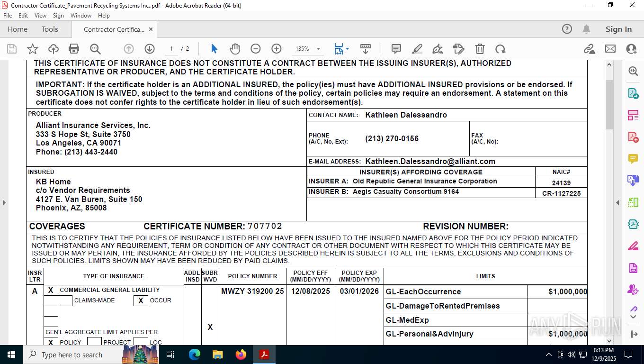This screenshot has width=644, height=364.
Task: Expand the left navigation pane arrow
Action: (x=4, y=202)
